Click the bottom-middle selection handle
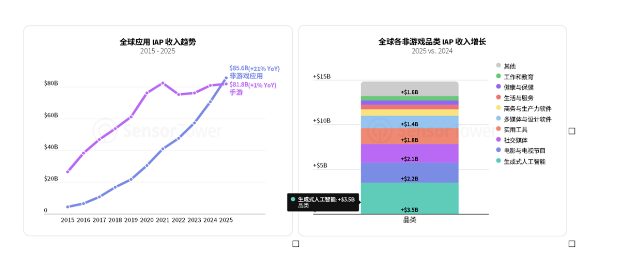Screen dimensions: 644x277 [296, 244]
